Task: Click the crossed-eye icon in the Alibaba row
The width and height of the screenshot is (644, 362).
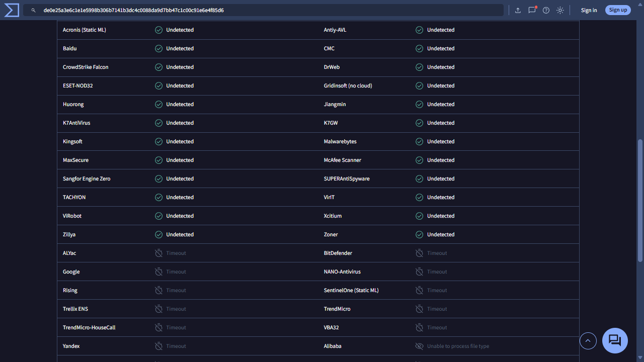Action: click(x=419, y=346)
